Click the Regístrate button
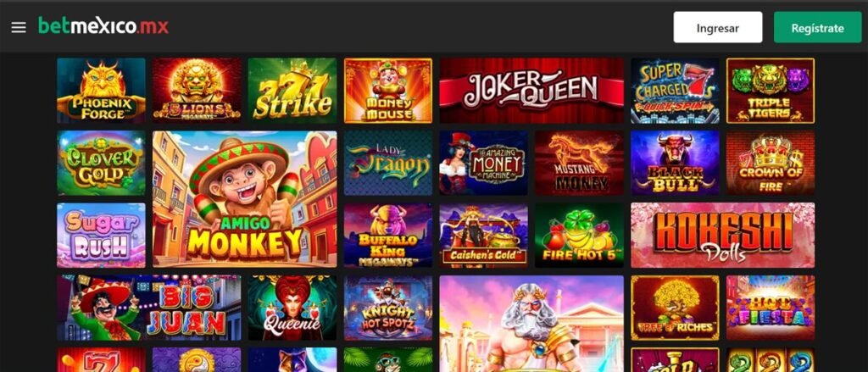Screen dimensions: 868x372 [x=818, y=27]
